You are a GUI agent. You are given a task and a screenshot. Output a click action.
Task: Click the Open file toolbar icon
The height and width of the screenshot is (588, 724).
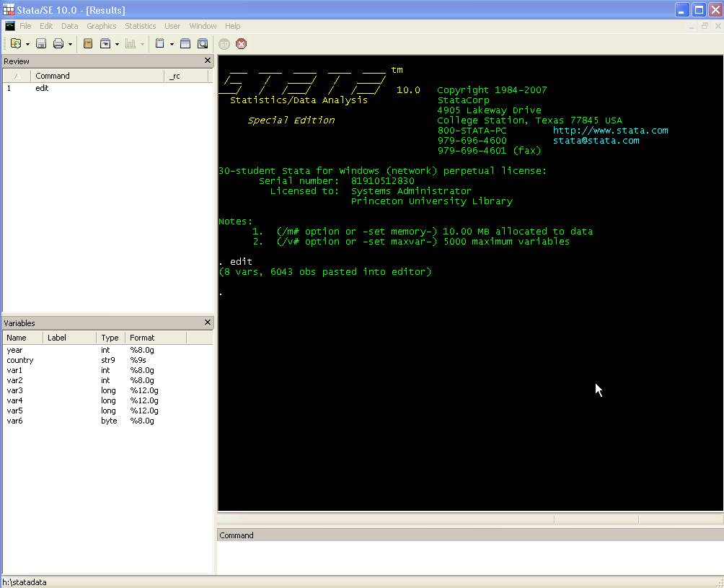pos(16,44)
